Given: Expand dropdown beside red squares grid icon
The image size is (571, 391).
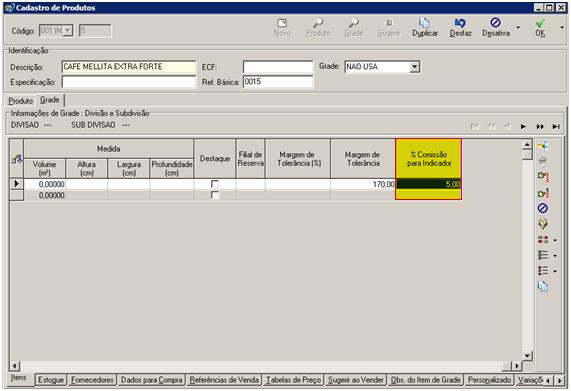Looking at the screenshot, I should 555,240.
